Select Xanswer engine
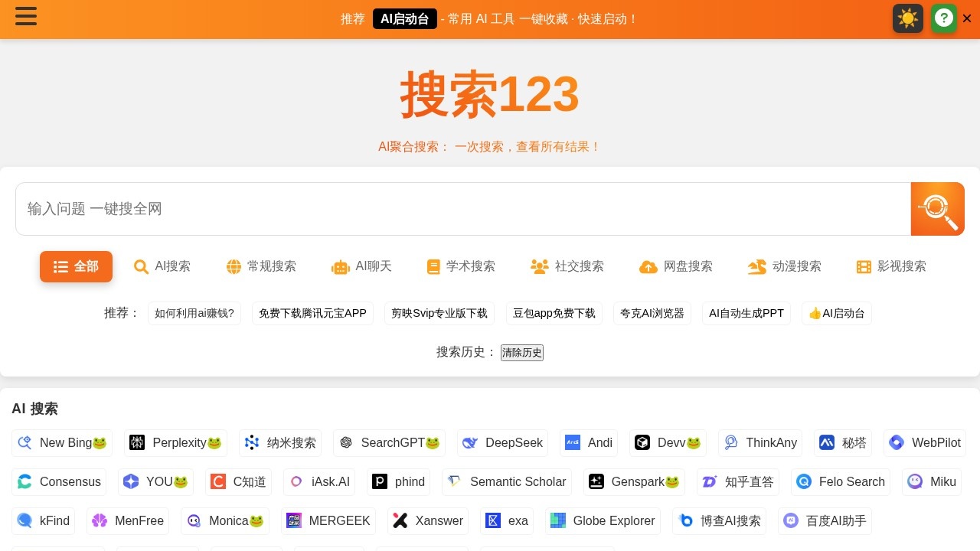Viewport: 980px width, 551px height. point(428,520)
